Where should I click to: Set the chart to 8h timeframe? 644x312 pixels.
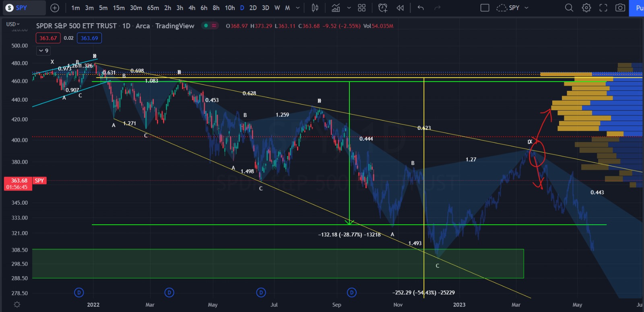216,8
